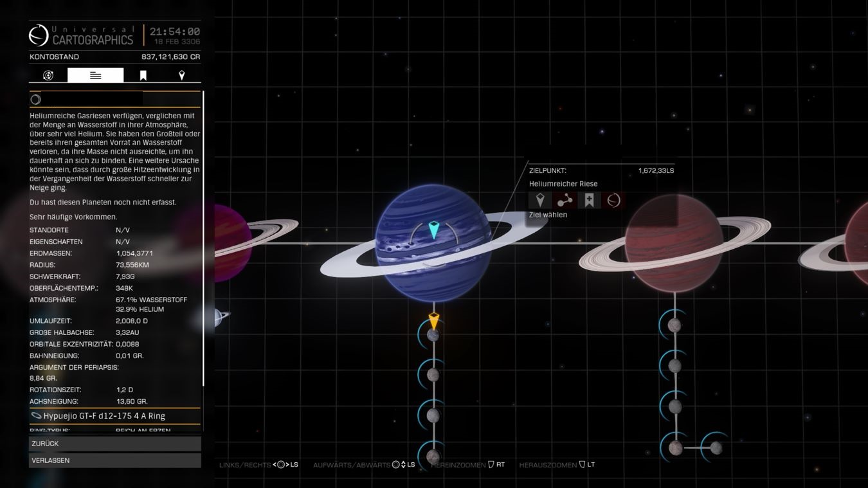Screen dimensions: 868x488
Task: Select the blue helium-rich gas giant
Action: pyautogui.click(x=433, y=243)
